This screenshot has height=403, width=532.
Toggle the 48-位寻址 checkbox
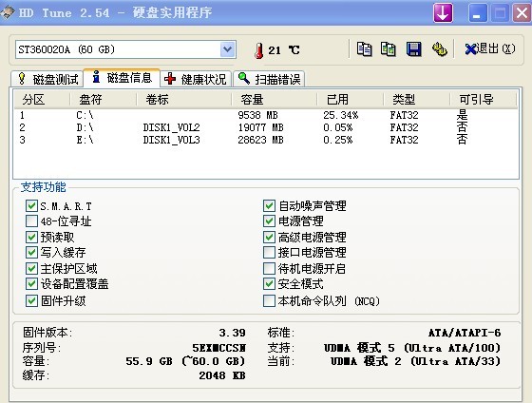coord(31,221)
